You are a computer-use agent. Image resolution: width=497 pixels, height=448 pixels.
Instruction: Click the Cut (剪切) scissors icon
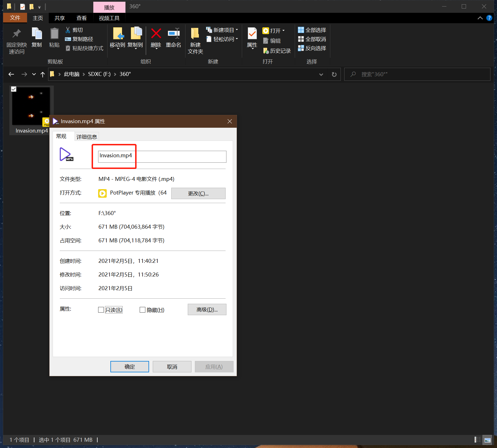[x=68, y=30]
